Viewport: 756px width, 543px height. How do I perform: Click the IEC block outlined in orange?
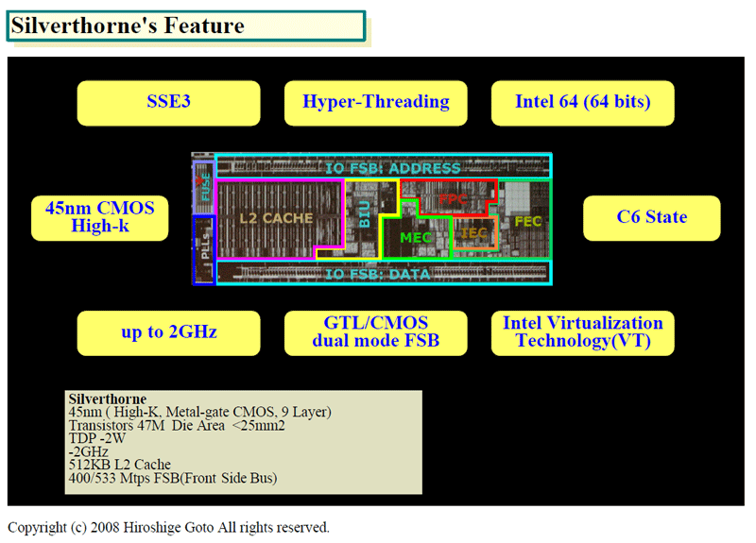[x=475, y=232]
